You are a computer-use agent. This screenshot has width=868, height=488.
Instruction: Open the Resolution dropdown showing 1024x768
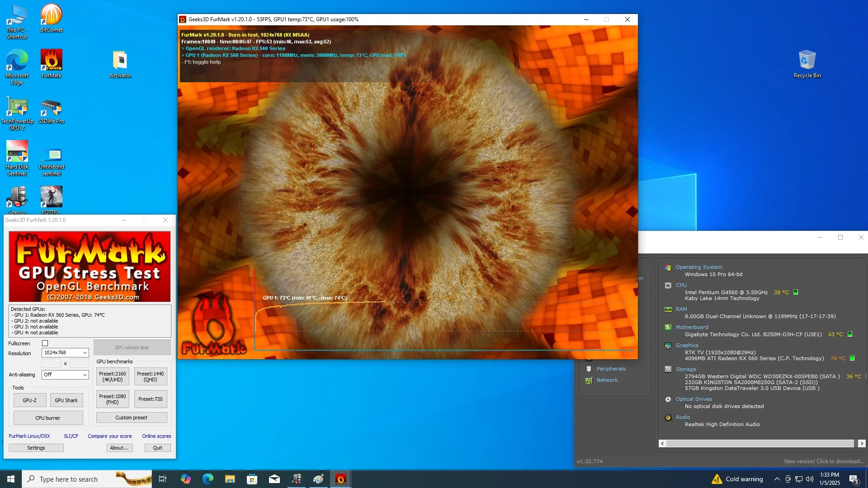pos(65,353)
